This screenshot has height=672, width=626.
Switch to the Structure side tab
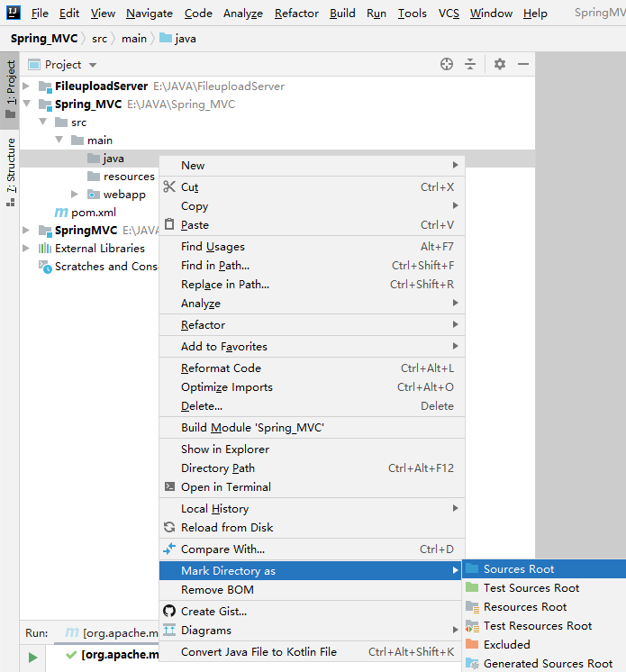10,171
